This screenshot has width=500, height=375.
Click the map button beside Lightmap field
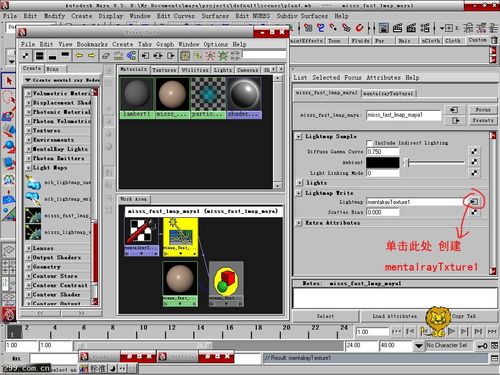[x=474, y=202]
